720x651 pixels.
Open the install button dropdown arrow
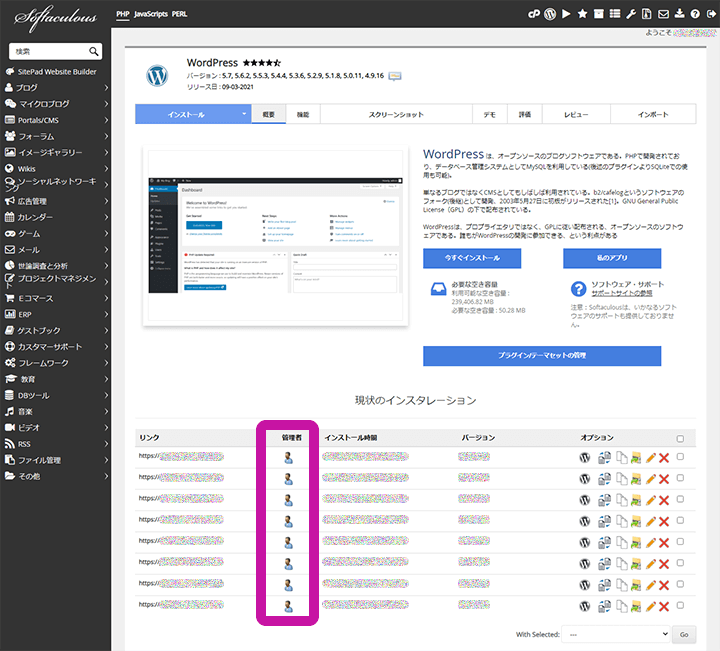tap(243, 115)
